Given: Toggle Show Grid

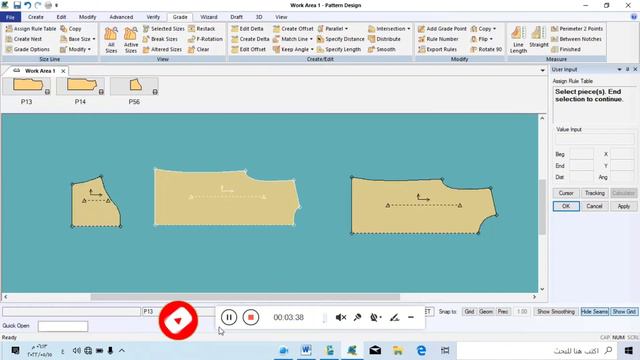Looking at the screenshot, I should pyautogui.click(x=624, y=311).
